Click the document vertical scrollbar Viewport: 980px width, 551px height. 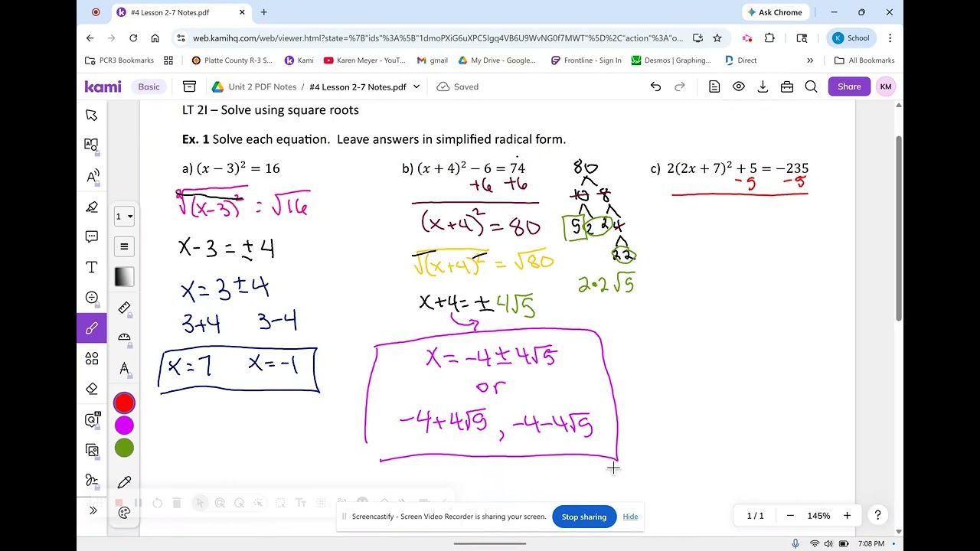click(x=899, y=229)
